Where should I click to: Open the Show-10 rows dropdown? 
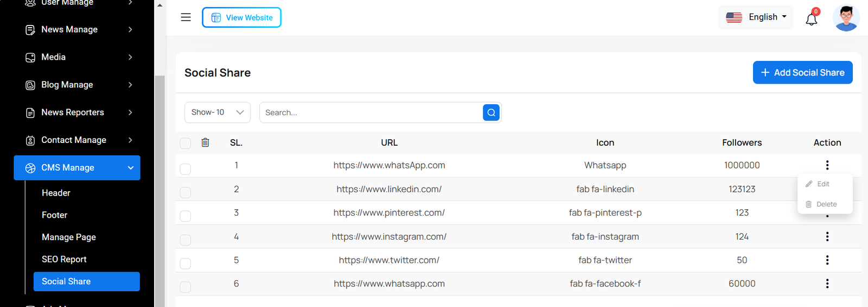217,112
